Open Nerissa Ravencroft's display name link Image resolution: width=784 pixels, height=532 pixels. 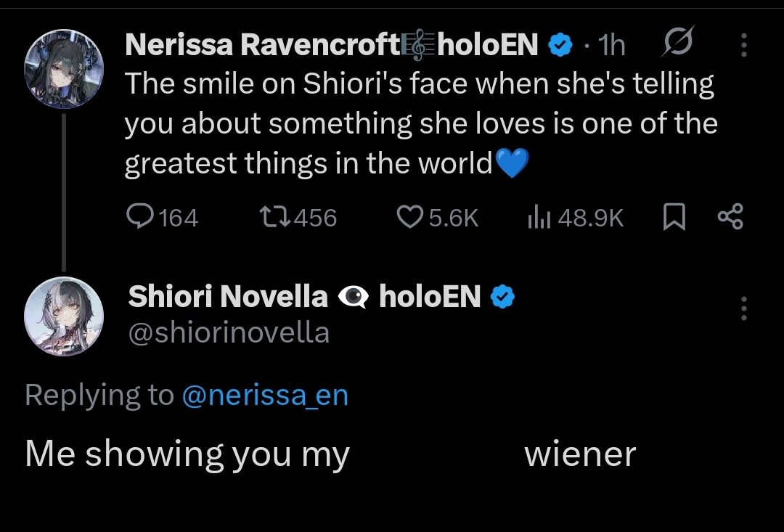coord(261,45)
